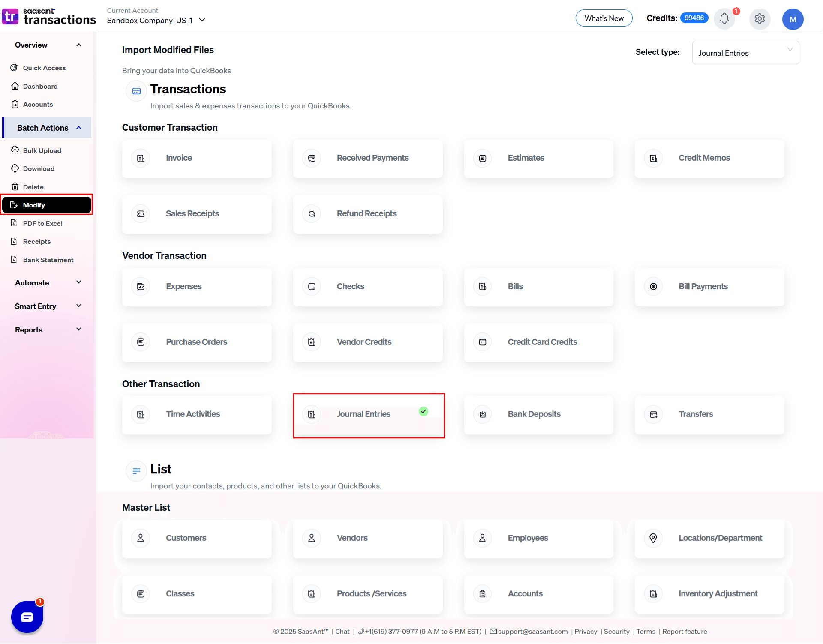
Task: Select the Employees card
Action: pos(538,539)
